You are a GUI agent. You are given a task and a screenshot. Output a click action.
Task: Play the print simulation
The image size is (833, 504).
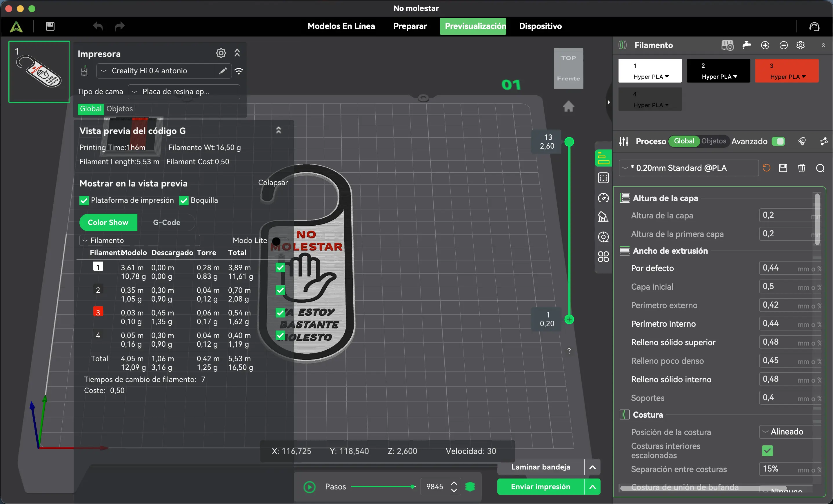click(x=309, y=487)
